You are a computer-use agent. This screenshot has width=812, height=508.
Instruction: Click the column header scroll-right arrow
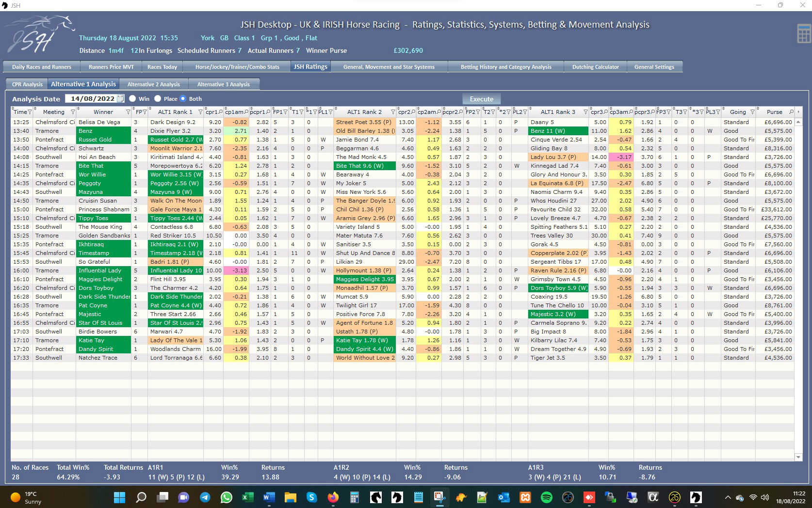tap(798, 112)
